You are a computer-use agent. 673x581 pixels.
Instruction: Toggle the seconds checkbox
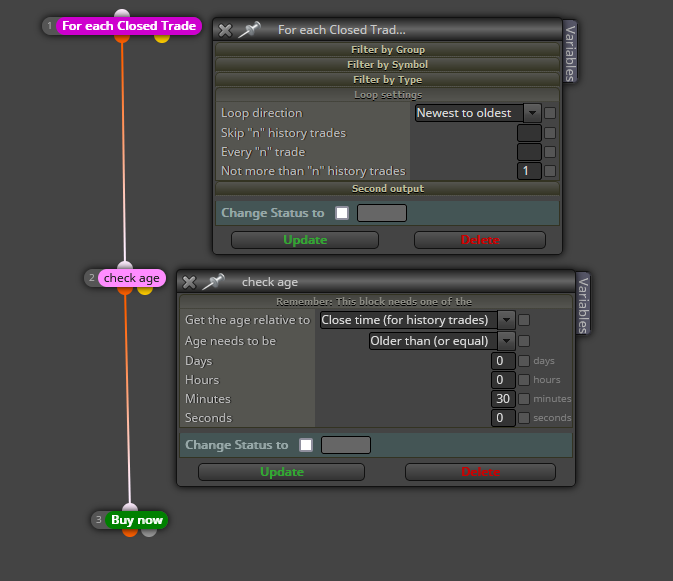pyautogui.click(x=524, y=418)
